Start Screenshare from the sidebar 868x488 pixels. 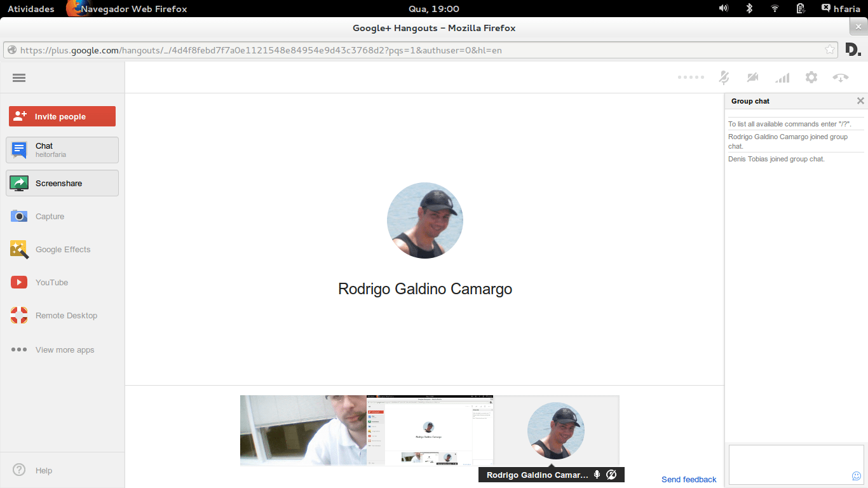point(62,183)
